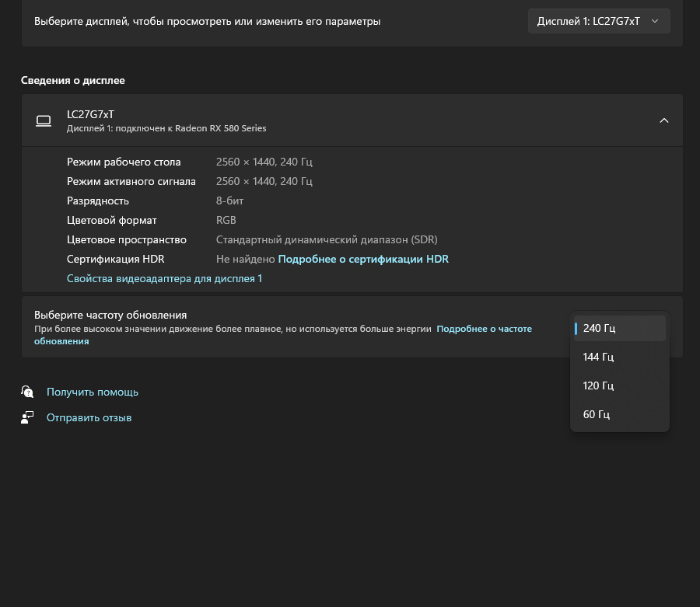
Task: Click the Выберите частоту обновления heading
Action: pos(110,315)
